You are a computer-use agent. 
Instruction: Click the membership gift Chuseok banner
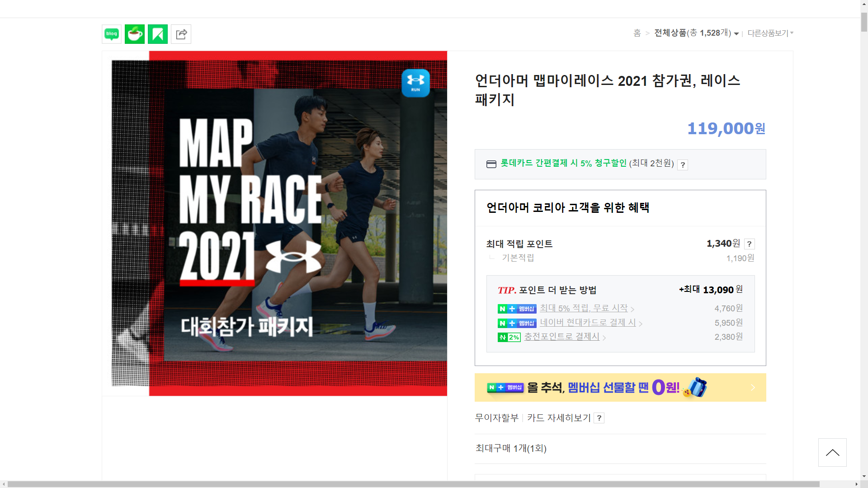click(x=620, y=387)
